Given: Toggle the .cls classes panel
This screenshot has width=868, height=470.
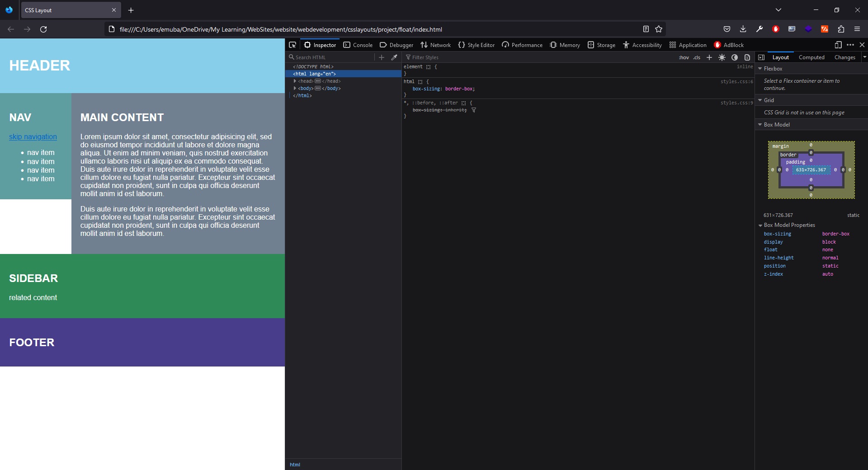Looking at the screenshot, I should click(x=697, y=57).
